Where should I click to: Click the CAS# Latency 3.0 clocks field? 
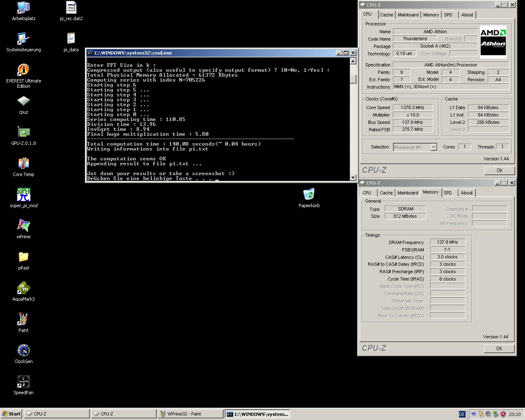click(447, 257)
